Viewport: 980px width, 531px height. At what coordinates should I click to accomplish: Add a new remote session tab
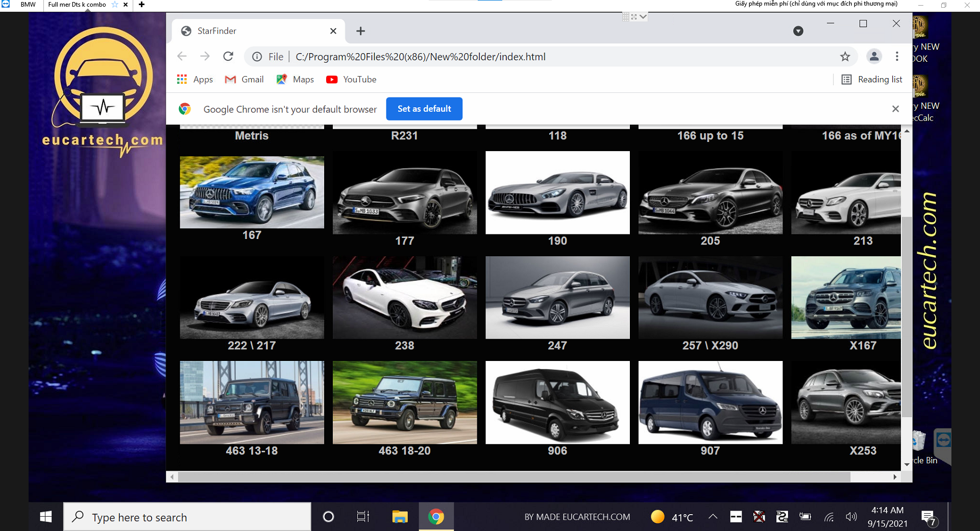point(142,5)
